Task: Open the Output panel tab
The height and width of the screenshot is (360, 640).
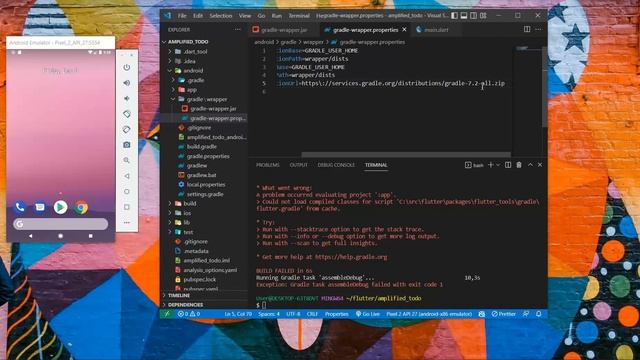Action: coord(298,165)
